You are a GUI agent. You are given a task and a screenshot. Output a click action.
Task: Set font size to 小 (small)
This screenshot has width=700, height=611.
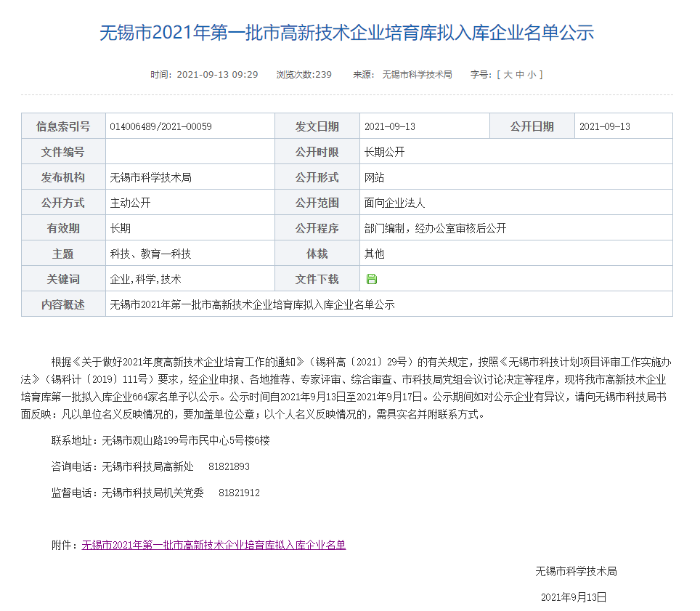pyautogui.click(x=532, y=74)
